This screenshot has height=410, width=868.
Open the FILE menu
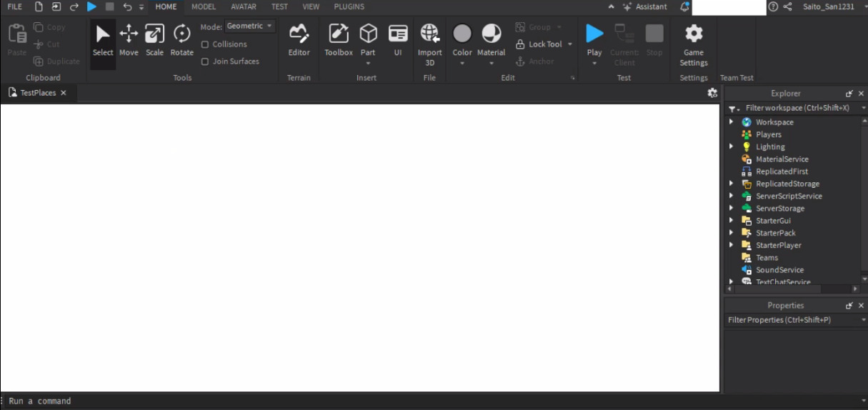[x=15, y=6]
